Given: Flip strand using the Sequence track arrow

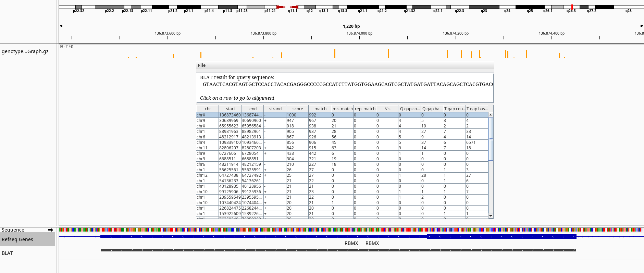Looking at the screenshot, I should [50, 230].
